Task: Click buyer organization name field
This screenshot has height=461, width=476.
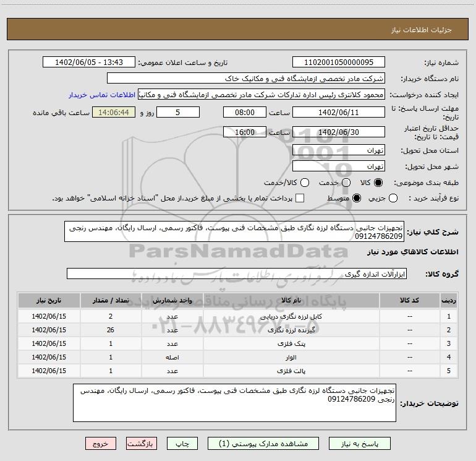Action: pos(246,78)
